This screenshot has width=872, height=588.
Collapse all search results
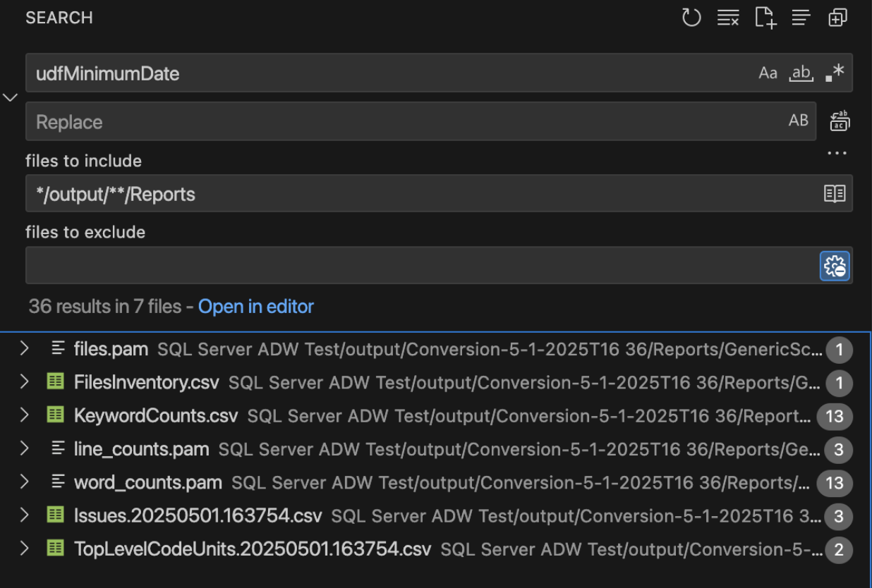point(801,18)
